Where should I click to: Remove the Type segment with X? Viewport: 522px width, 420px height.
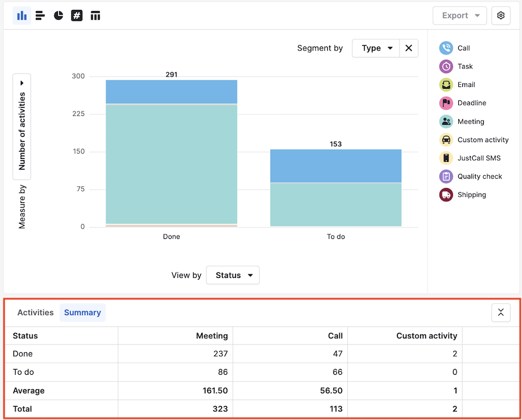tap(408, 48)
